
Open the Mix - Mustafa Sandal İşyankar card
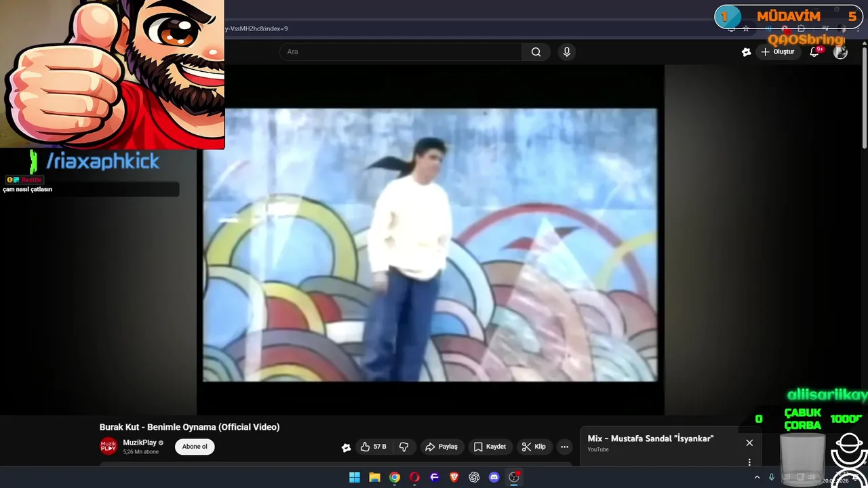click(x=650, y=439)
